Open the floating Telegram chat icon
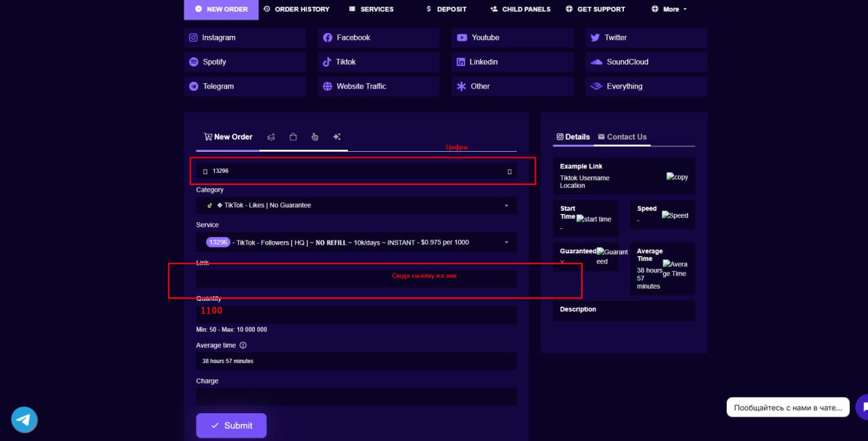The image size is (868, 441). (24, 420)
